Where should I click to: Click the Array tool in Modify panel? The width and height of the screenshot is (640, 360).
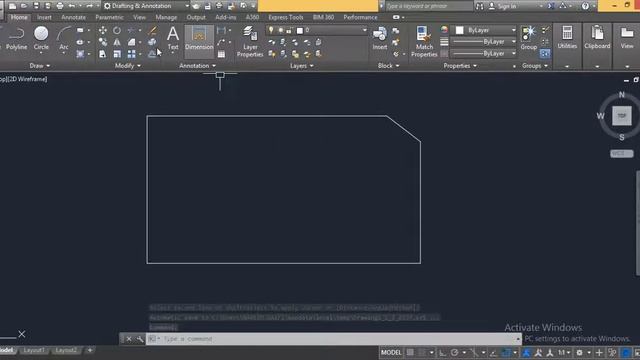[131, 54]
